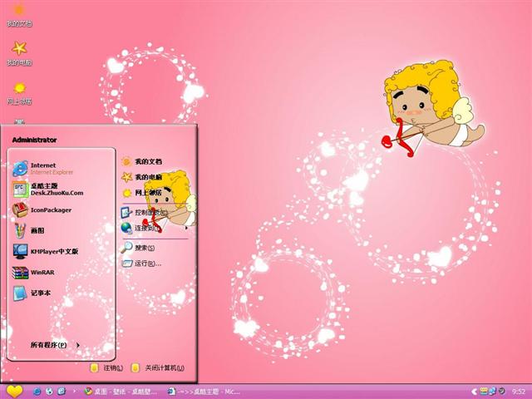
Task: Click the 9:52 taskbar clock
Action: 519,392
